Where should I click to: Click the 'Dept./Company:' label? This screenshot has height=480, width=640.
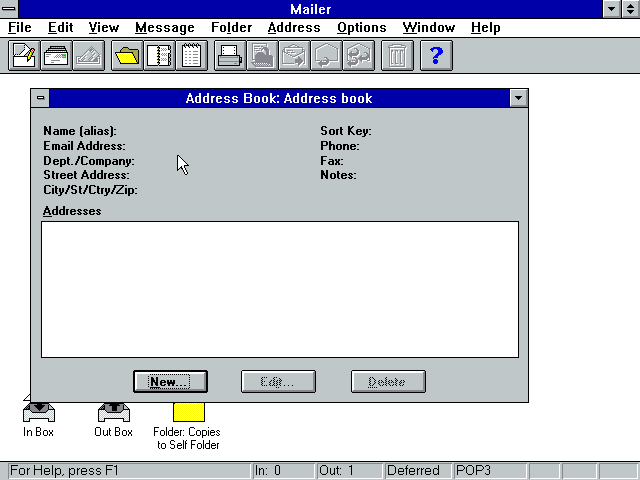(x=89, y=161)
